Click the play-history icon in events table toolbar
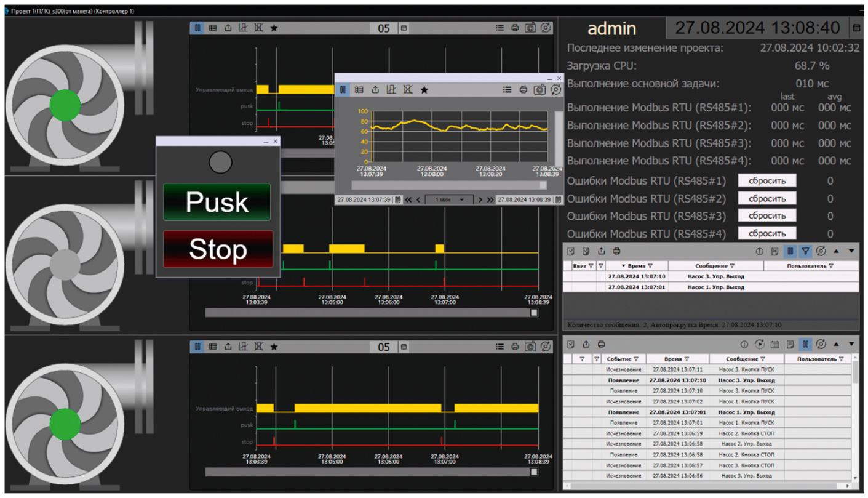The image size is (868, 498). click(x=759, y=344)
